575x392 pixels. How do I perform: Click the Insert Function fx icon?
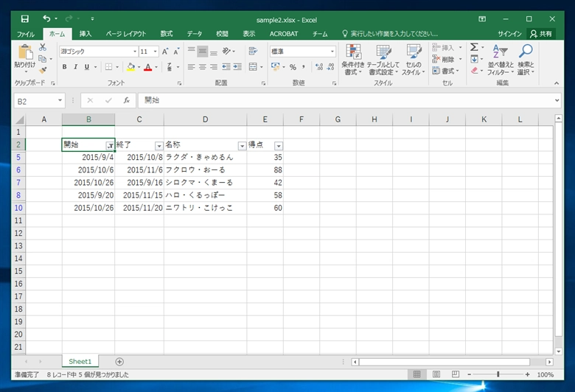pyautogui.click(x=127, y=100)
